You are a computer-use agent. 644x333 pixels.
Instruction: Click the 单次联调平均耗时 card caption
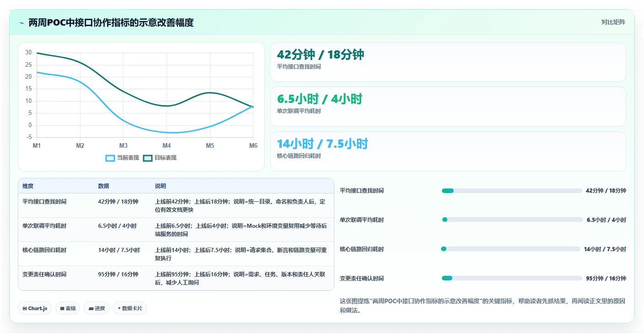[x=299, y=111]
